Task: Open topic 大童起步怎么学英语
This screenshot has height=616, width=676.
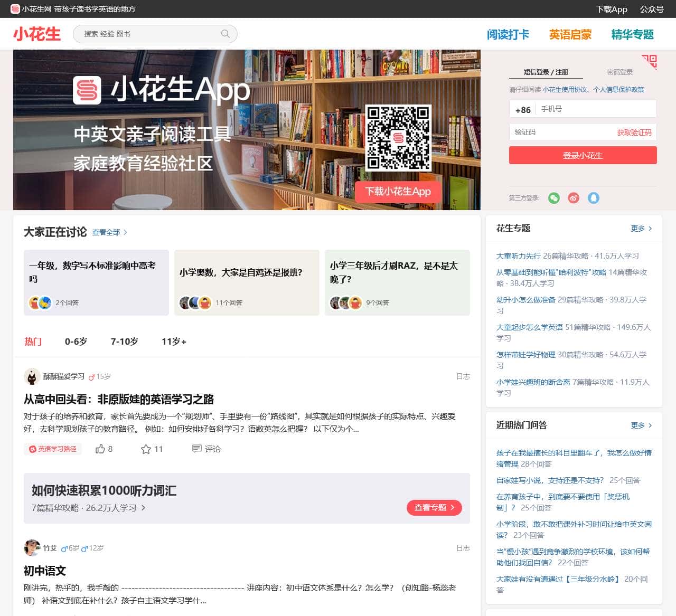Action: [529, 327]
